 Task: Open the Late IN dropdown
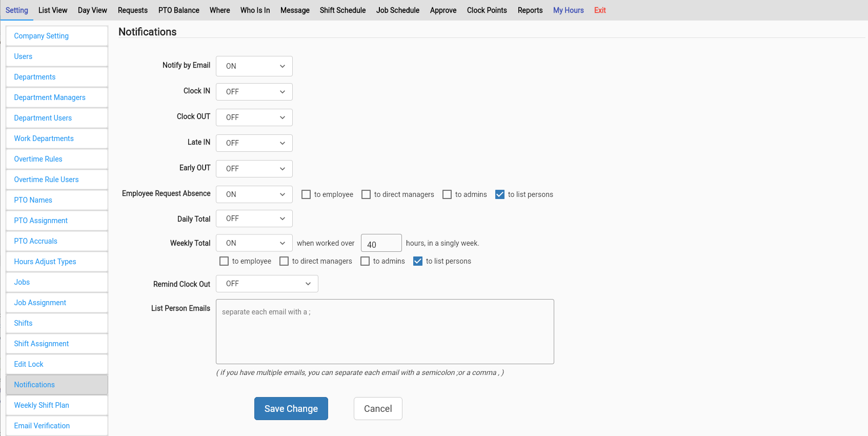(x=254, y=143)
